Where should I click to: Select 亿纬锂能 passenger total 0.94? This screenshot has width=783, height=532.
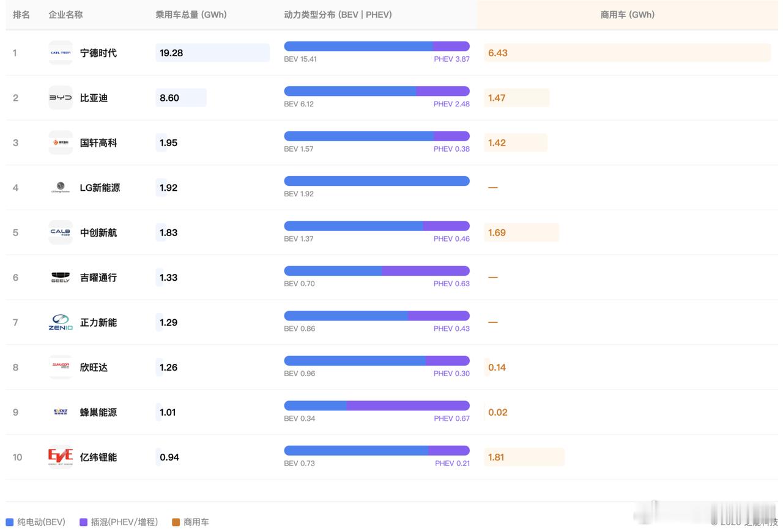[x=169, y=457]
